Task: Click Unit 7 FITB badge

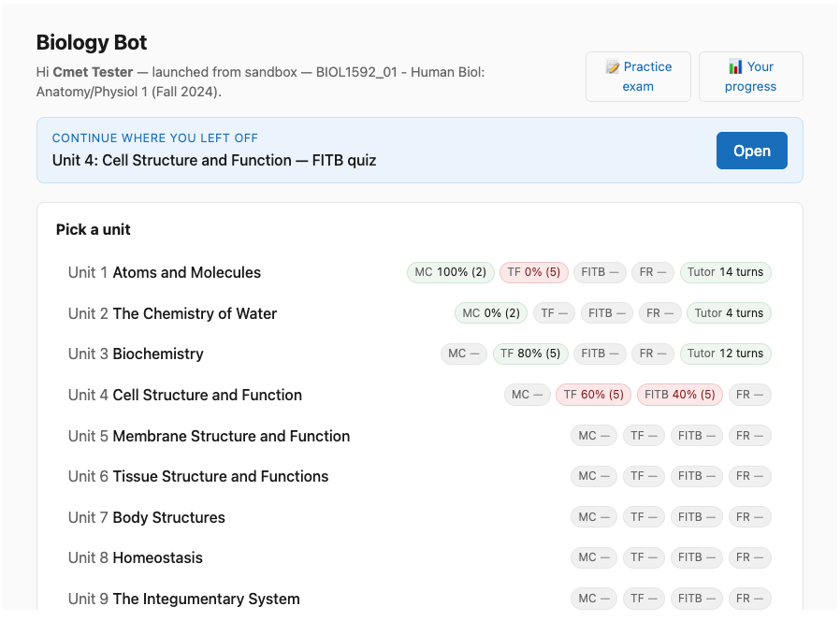Action: click(x=697, y=517)
